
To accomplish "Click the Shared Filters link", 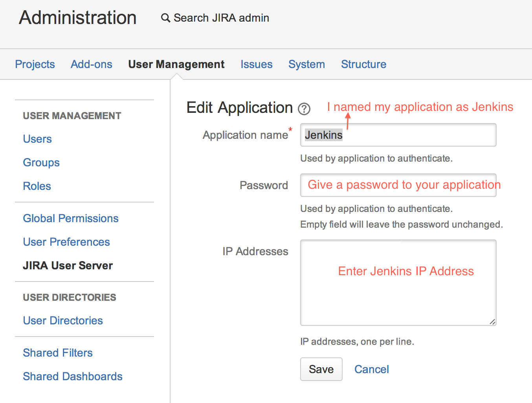I will pos(58,353).
